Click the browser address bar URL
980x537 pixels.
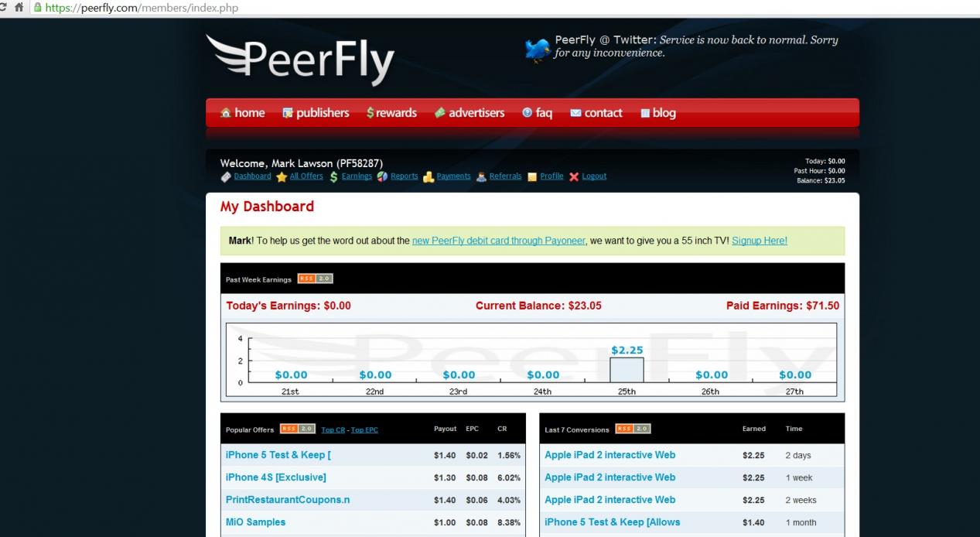tap(142, 8)
